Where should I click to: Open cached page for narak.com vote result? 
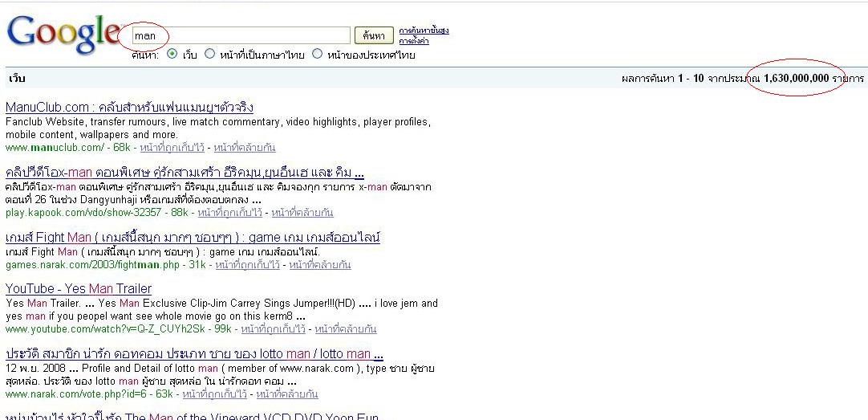(x=215, y=394)
